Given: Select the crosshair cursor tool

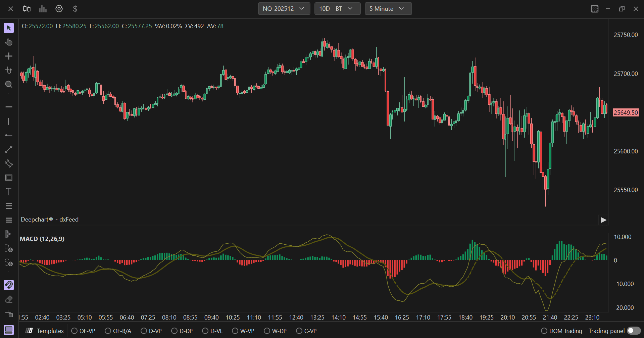Looking at the screenshot, I should tap(9, 56).
